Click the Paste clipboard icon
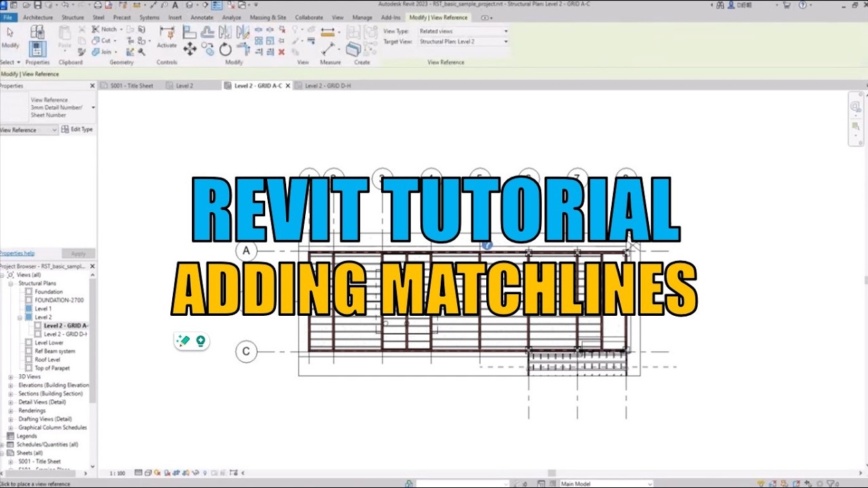This screenshot has width=868, height=488. (x=64, y=37)
